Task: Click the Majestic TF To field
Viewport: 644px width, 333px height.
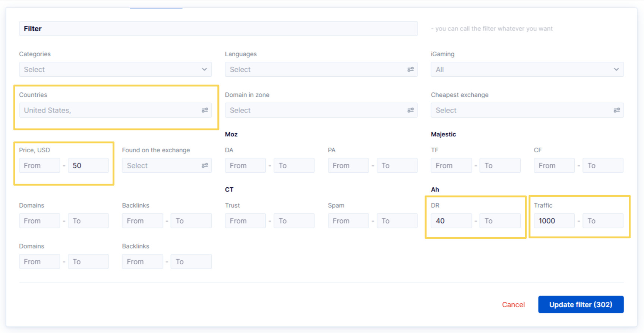Action: (500, 165)
